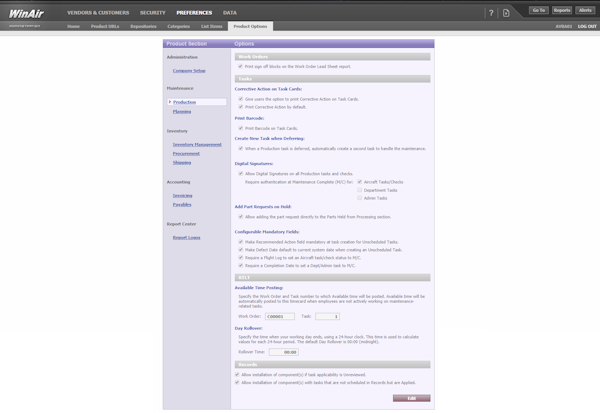Viewport: 600px width, 413px height.
Task: Toggle the Aircraft Tasks/Checks checkbox
Action: click(360, 182)
